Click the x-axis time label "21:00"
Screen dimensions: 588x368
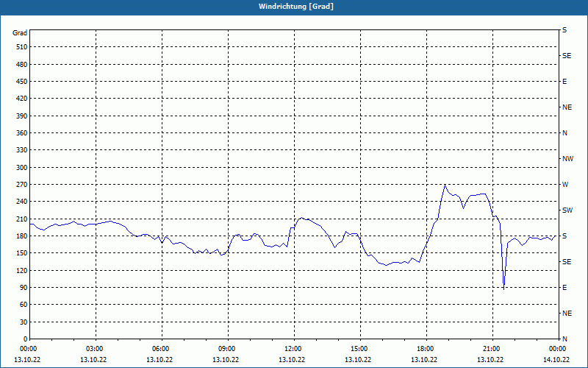492,349
